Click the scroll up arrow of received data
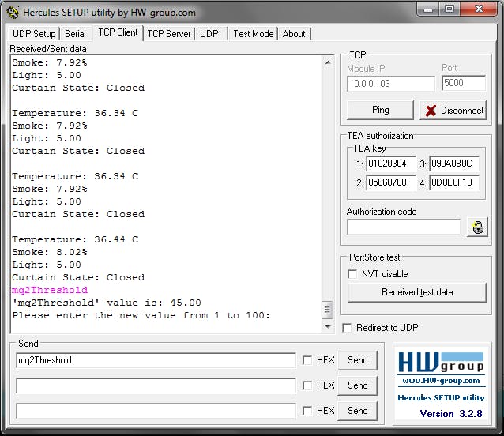Image resolution: width=504 pixels, height=436 pixels. (x=328, y=62)
